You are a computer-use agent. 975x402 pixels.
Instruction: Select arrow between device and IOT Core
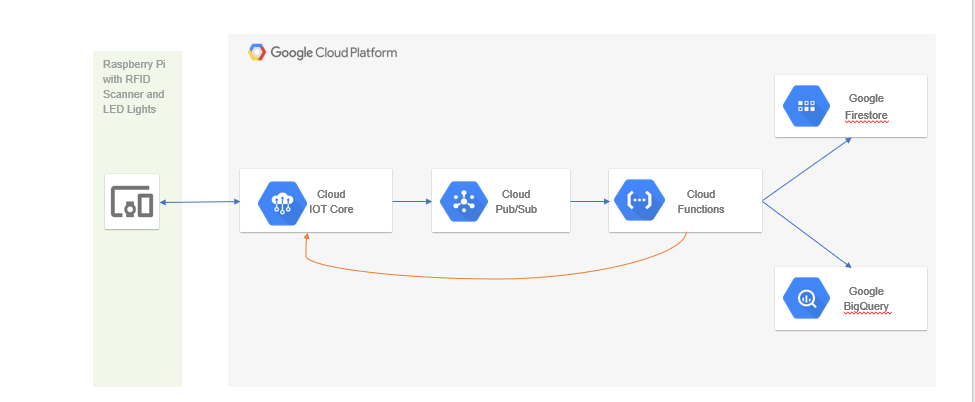point(200,202)
